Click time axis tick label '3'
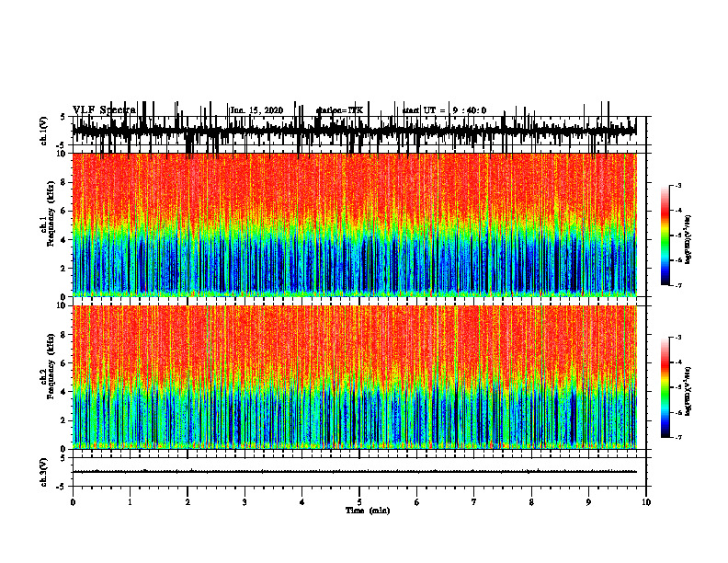This screenshot has height=563, width=728. 245,502
